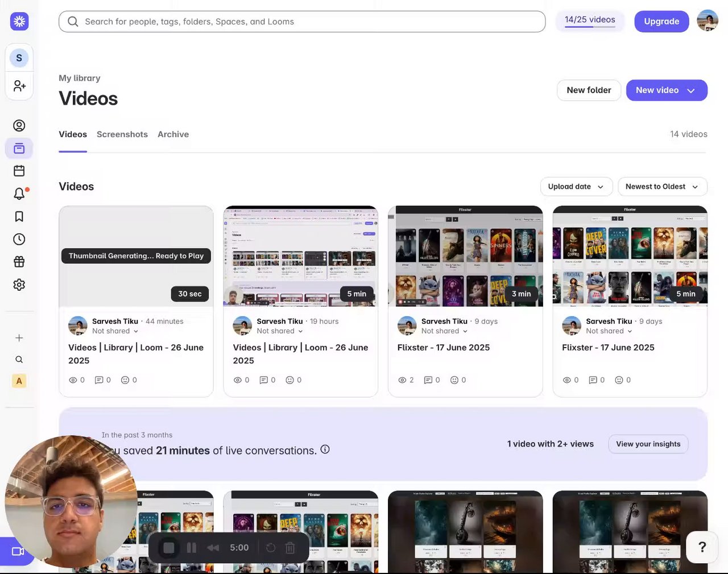Open video title from 19 hours ago
The image size is (728, 574).
[x=300, y=354]
